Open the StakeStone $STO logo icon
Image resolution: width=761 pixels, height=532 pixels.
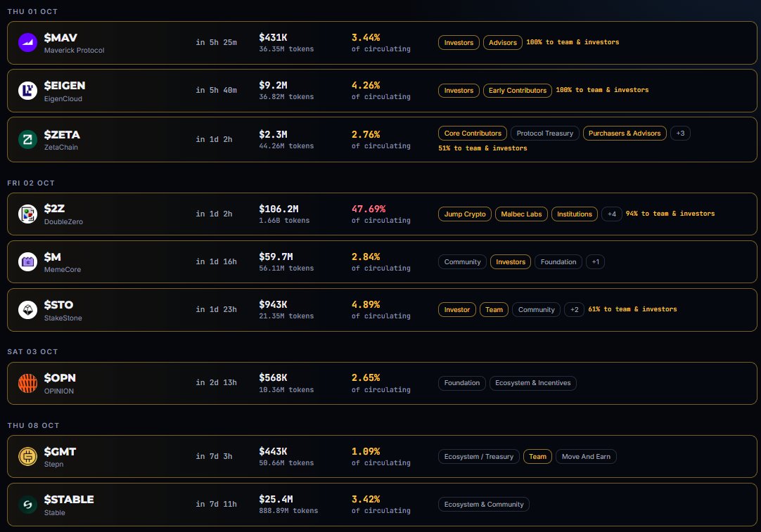[x=27, y=310]
